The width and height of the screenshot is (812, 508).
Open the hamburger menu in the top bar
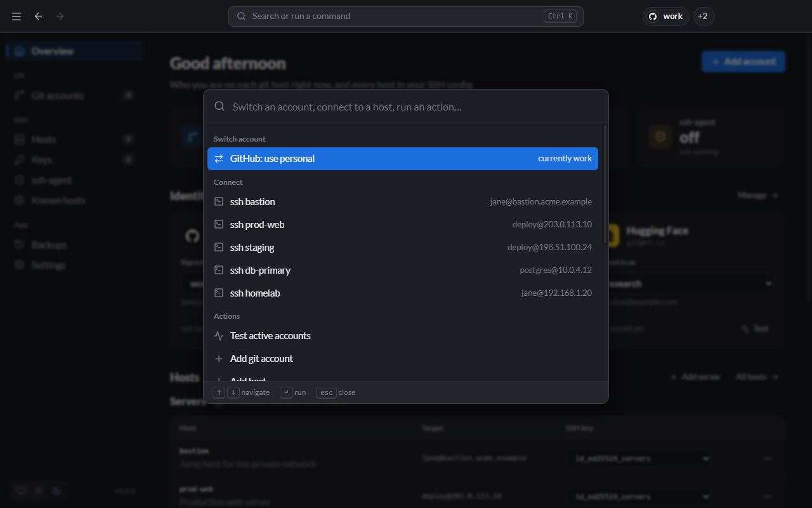point(16,17)
